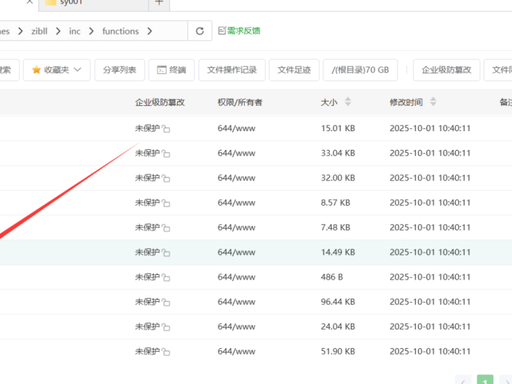
Task: Click the 企业级防篡改 column header
Action: pos(160,102)
